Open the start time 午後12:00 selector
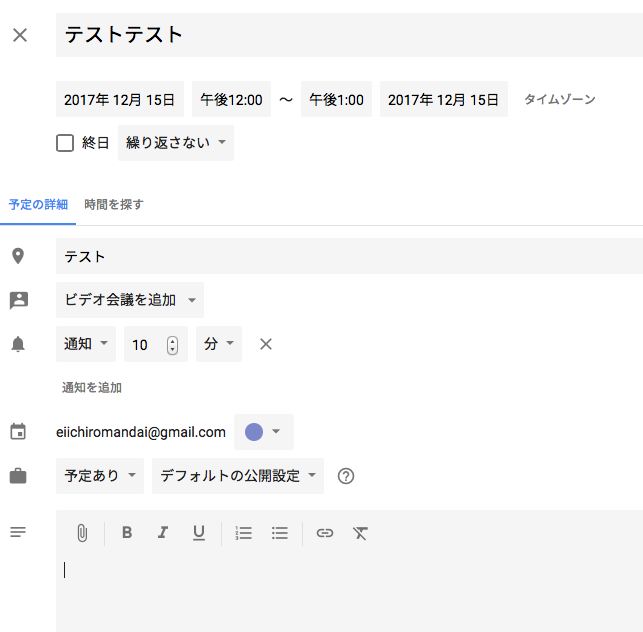Image resolution: width=643 pixels, height=632 pixels. [231, 99]
